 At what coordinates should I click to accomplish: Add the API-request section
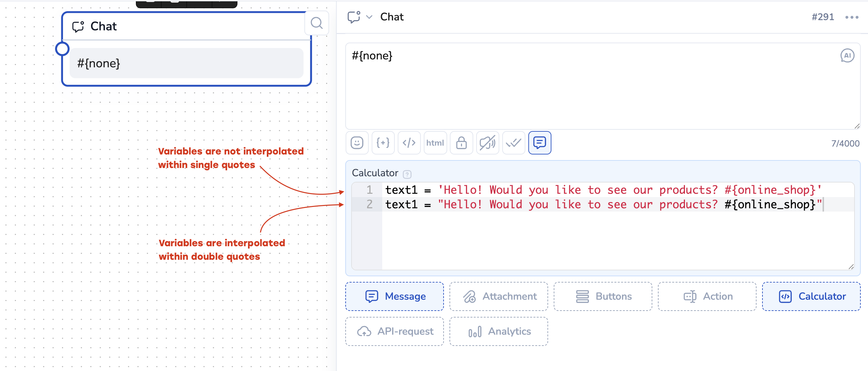click(394, 331)
